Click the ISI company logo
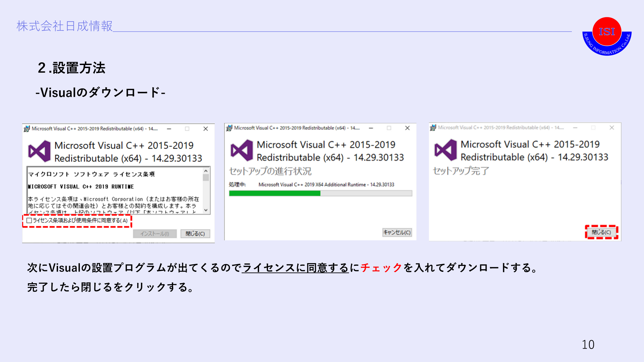The width and height of the screenshot is (644, 362). (607, 36)
